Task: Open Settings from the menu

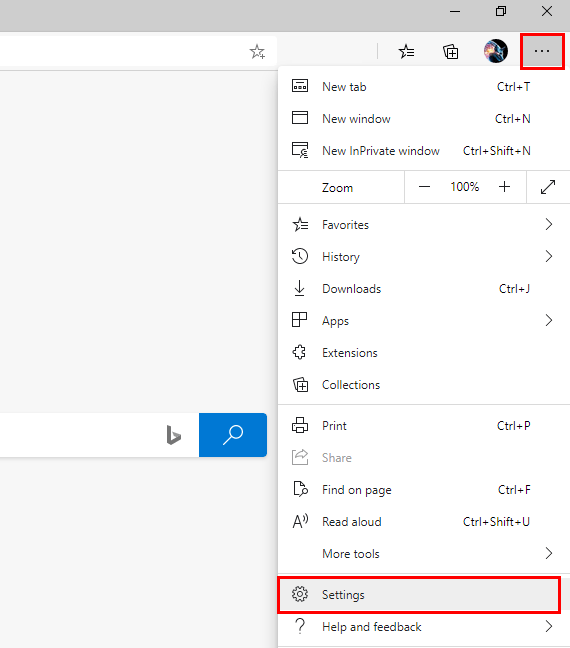Action: 420,595
